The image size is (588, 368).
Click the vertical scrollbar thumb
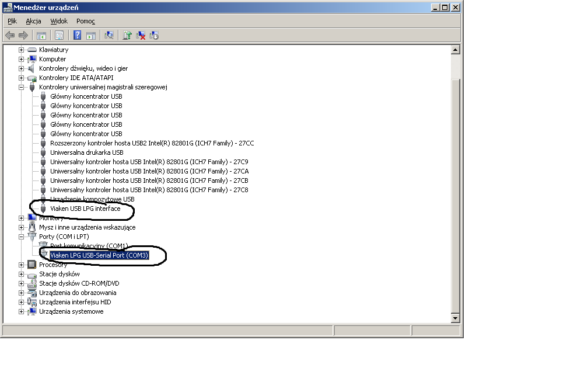tap(455, 196)
